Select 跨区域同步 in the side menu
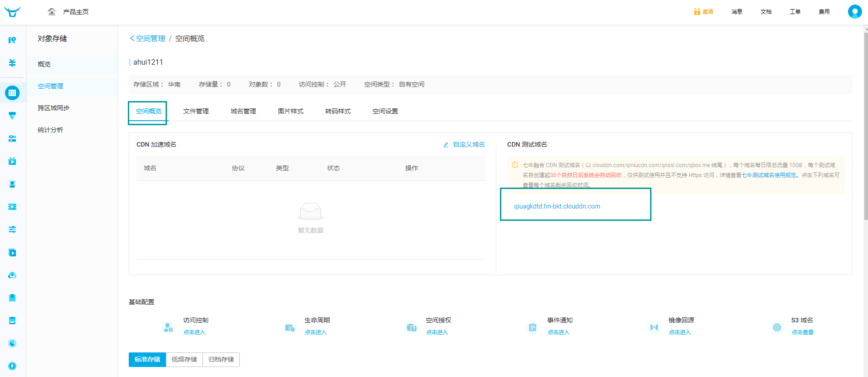Screen dimensions: 868x377 (54, 108)
